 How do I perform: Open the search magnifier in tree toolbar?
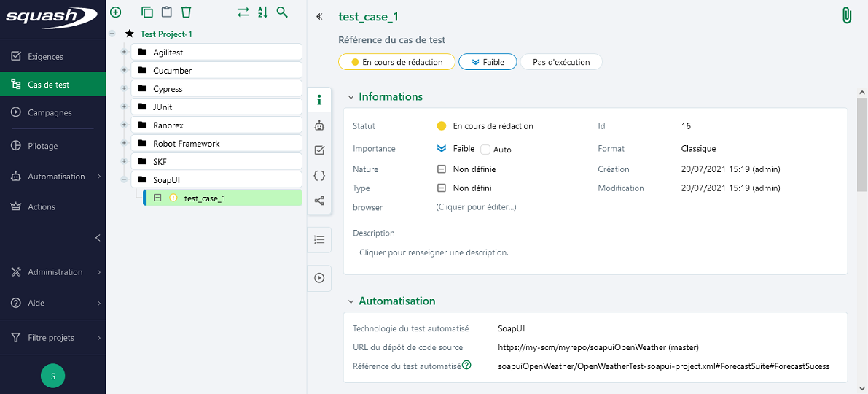click(x=283, y=12)
